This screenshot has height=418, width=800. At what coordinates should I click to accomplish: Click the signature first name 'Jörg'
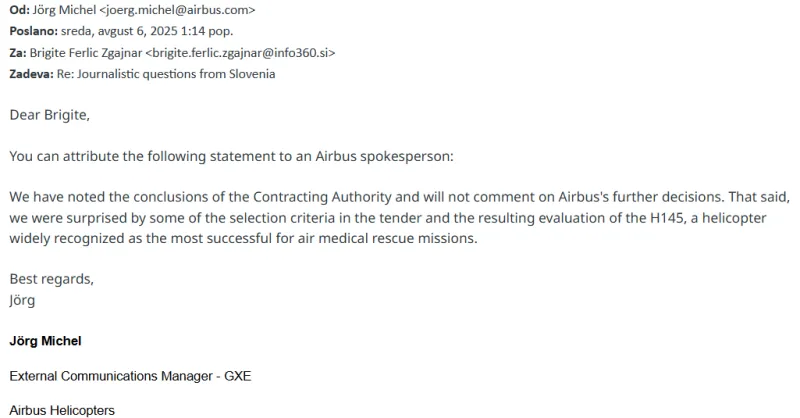(22, 300)
